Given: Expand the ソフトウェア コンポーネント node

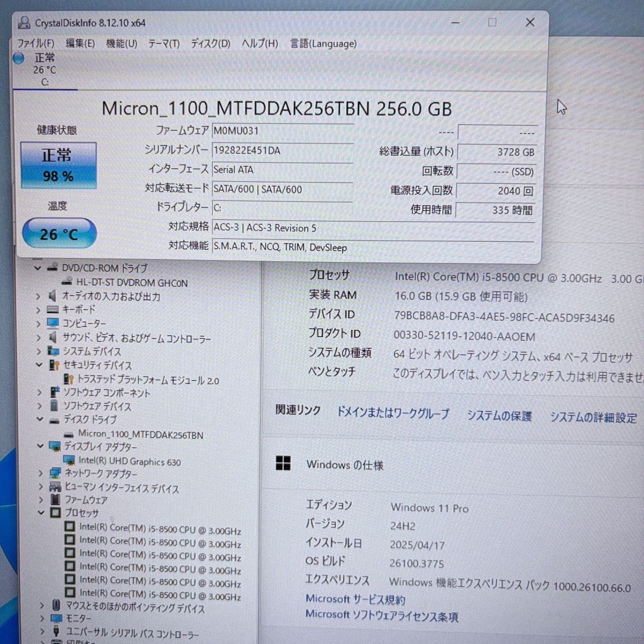Looking at the screenshot, I should point(39,392).
